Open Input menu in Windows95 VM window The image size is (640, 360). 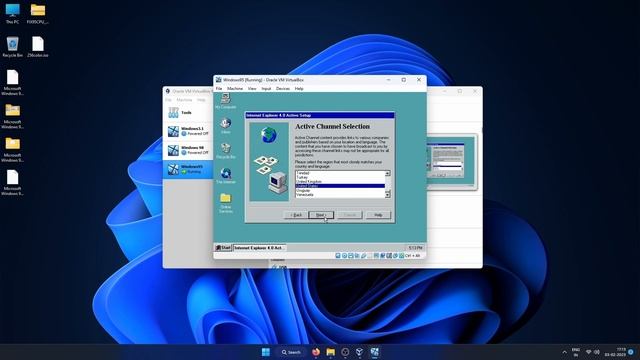266,88
